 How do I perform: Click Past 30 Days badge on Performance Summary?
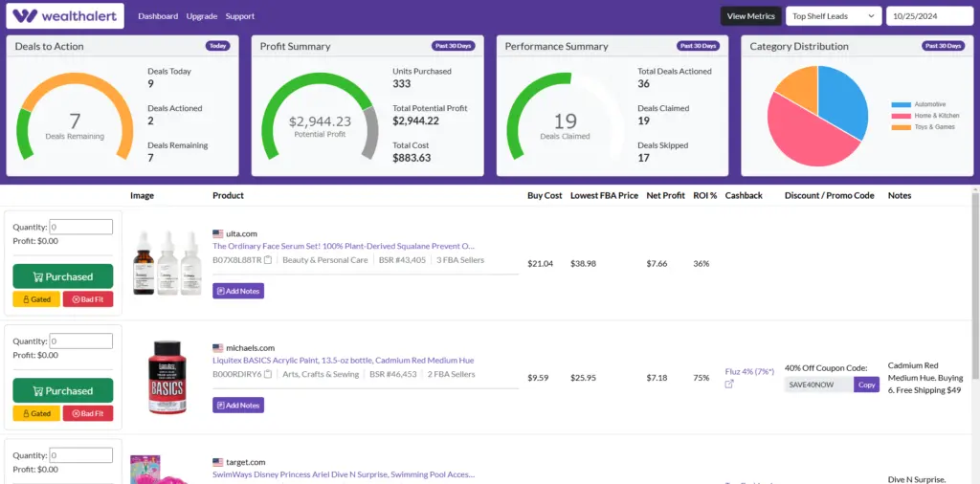coord(698,46)
